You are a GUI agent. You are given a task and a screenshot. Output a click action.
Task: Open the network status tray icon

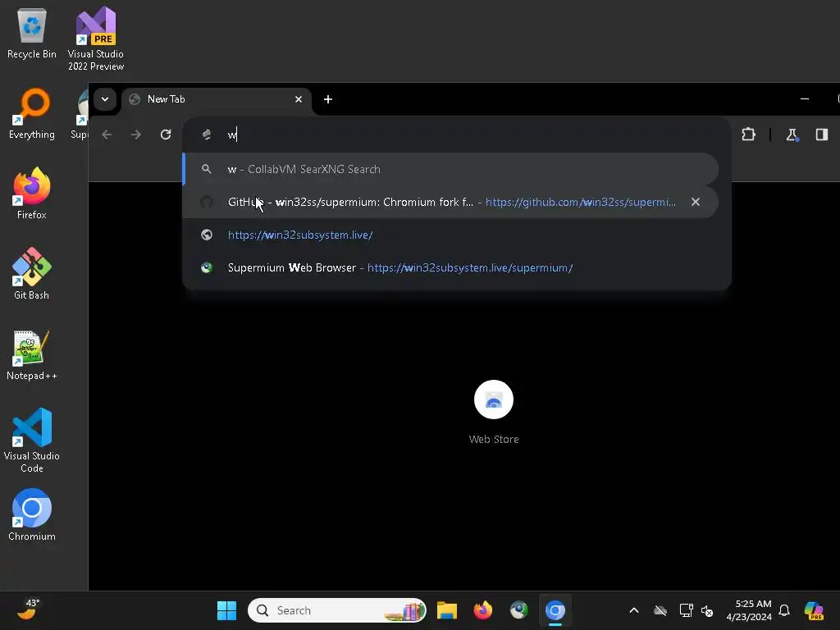point(686,610)
